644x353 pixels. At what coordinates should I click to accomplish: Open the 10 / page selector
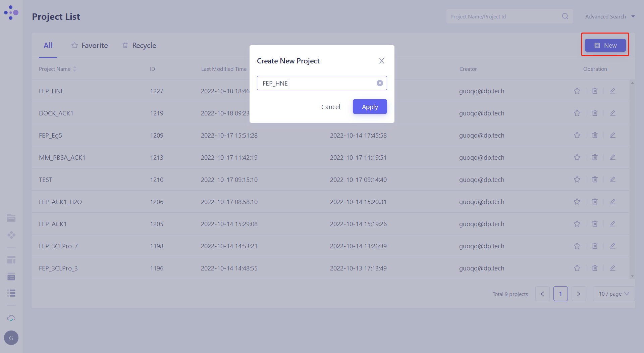613,294
